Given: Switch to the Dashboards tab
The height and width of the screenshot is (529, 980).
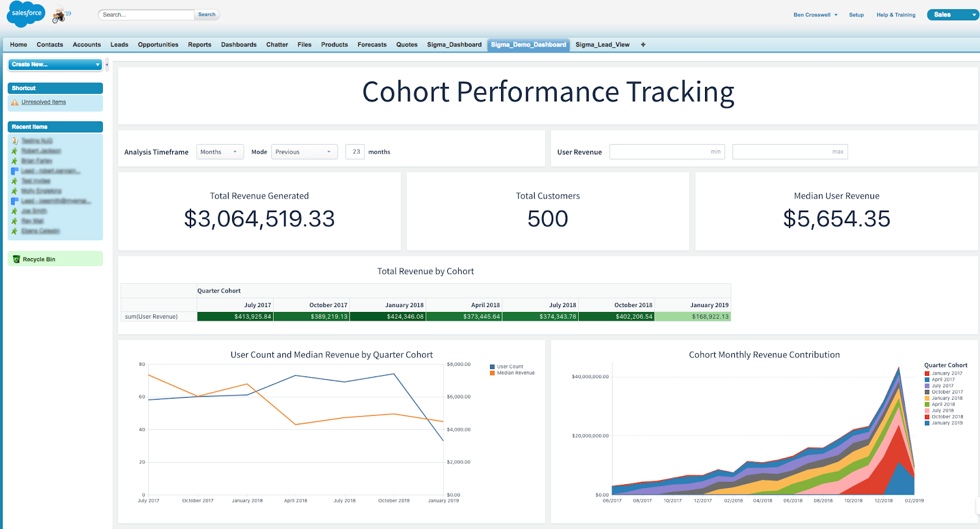Looking at the screenshot, I should pos(239,45).
